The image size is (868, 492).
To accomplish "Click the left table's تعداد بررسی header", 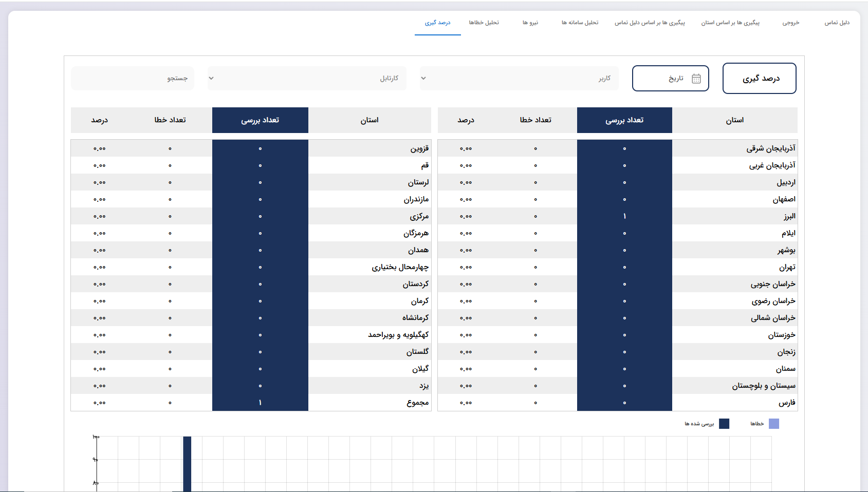I will pyautogui.click(x=260, y=120).
